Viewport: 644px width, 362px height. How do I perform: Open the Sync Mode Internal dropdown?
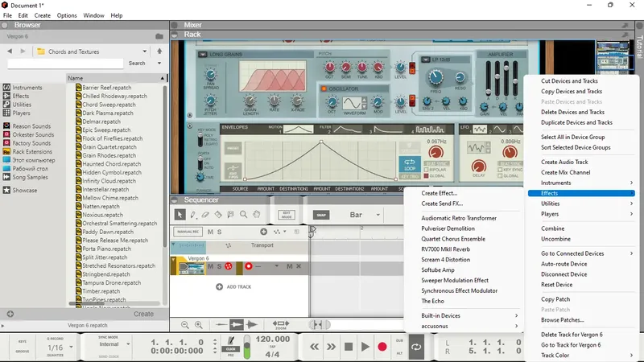pyautogui.click(x=128, y=344)
